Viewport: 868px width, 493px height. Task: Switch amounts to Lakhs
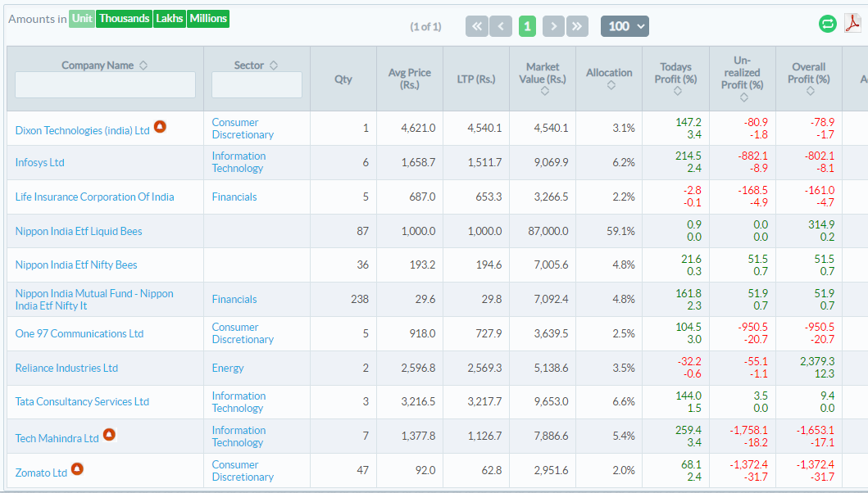[170, 18]
